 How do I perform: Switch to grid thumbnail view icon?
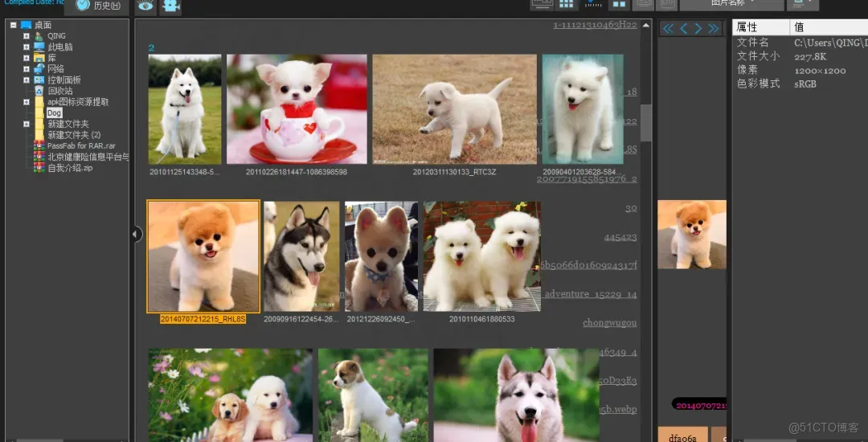567,4
